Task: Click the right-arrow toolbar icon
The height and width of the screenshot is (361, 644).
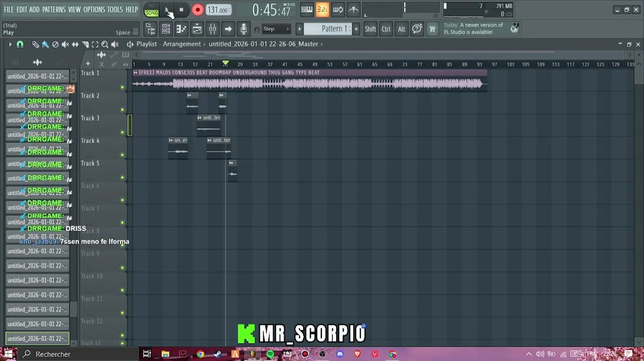Action: coord(228,29)
